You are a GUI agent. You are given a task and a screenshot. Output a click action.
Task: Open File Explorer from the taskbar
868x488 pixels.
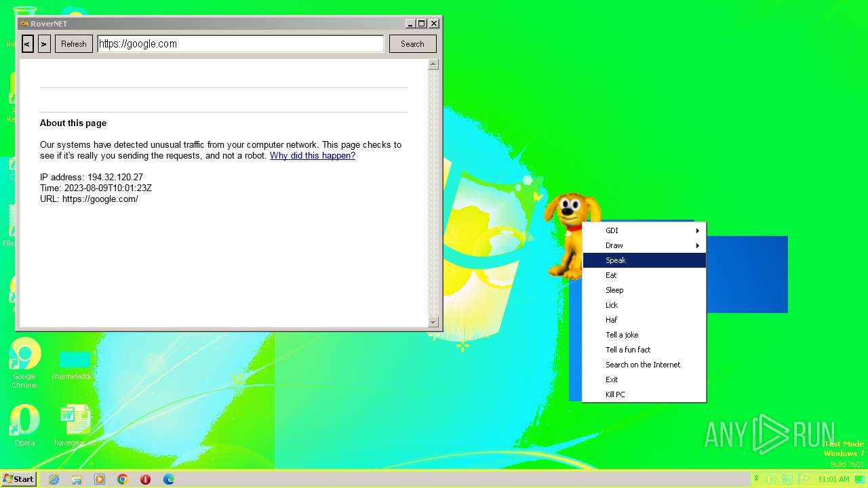coord(77,479)
